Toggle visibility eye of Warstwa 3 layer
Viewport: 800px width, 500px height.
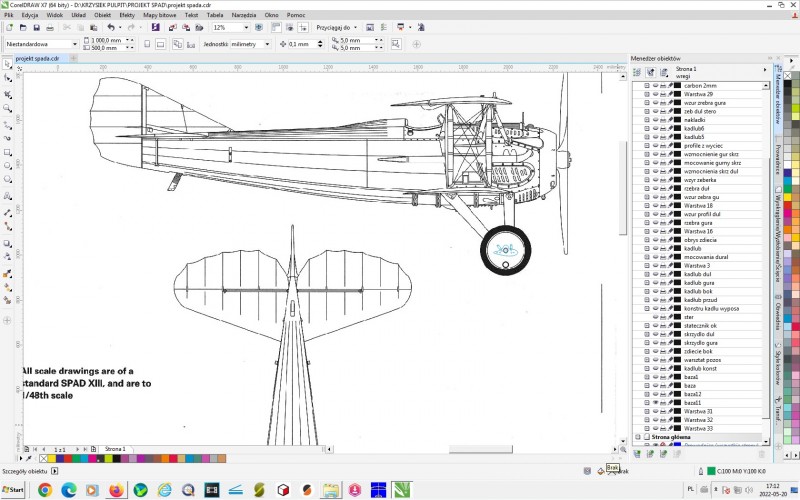656,266
